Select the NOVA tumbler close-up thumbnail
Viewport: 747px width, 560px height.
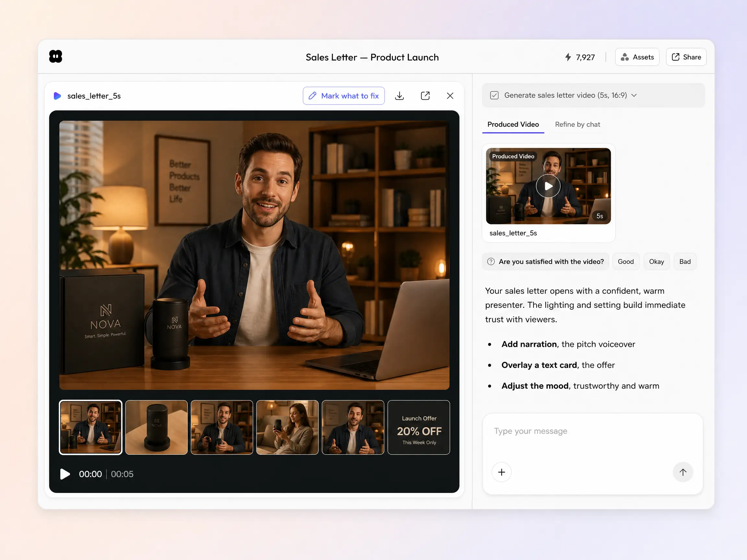pyautogui.click(x=156, y=427)
